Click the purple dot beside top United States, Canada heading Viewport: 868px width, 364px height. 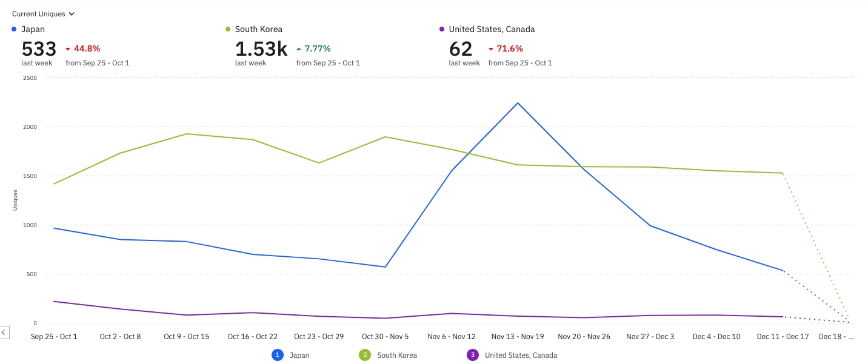(x=442, y=29)
